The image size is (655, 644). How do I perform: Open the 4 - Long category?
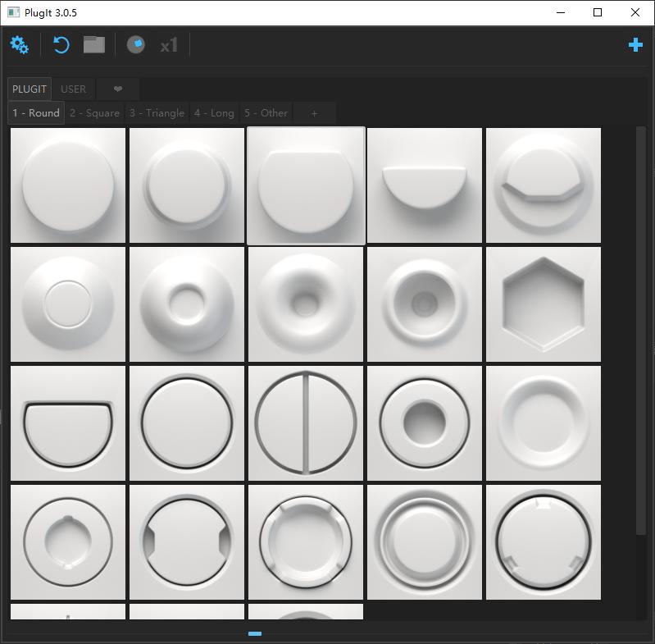pos(214,113)
